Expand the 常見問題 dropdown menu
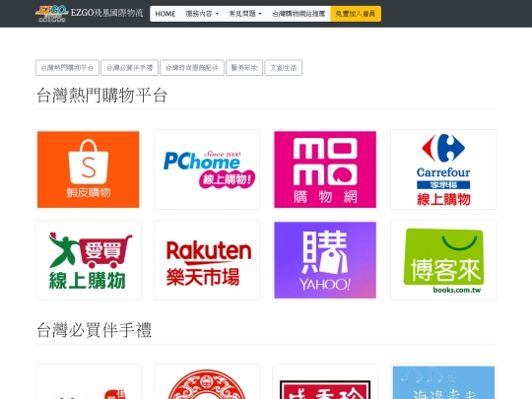The height and width of the screenshot is (399, 532). [245, 14]
